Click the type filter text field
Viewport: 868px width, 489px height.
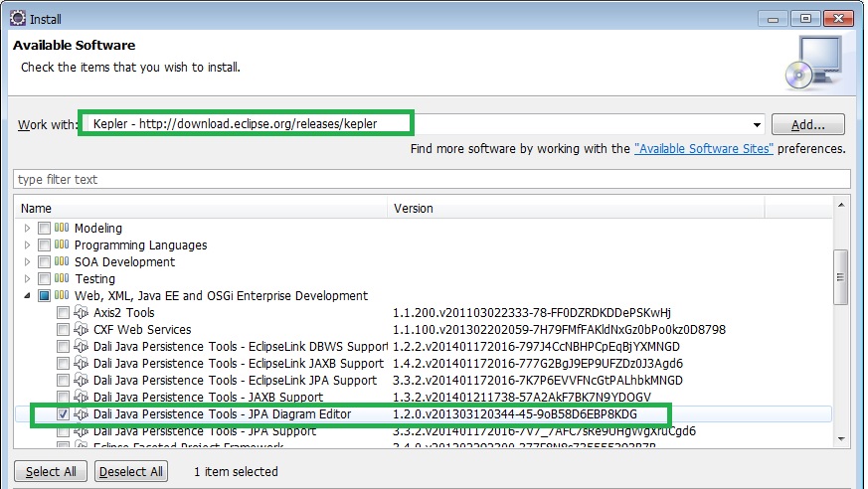coord(432,180)
